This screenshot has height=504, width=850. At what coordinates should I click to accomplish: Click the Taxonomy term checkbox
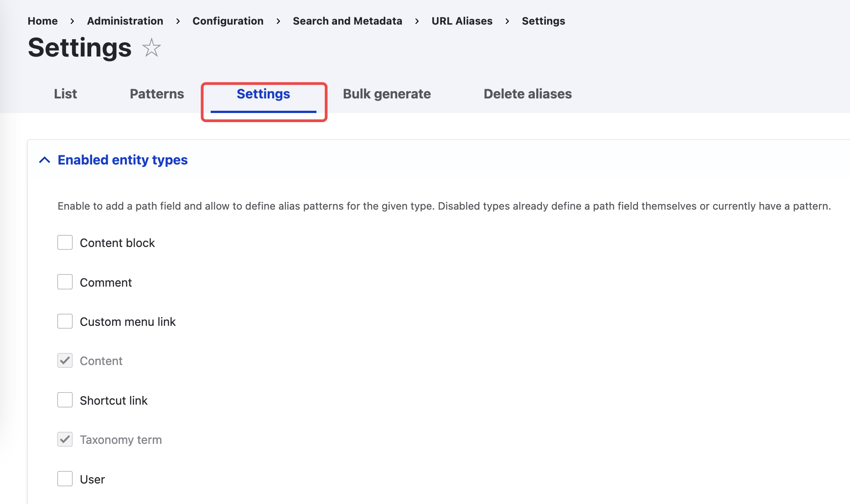pos(65,439)
